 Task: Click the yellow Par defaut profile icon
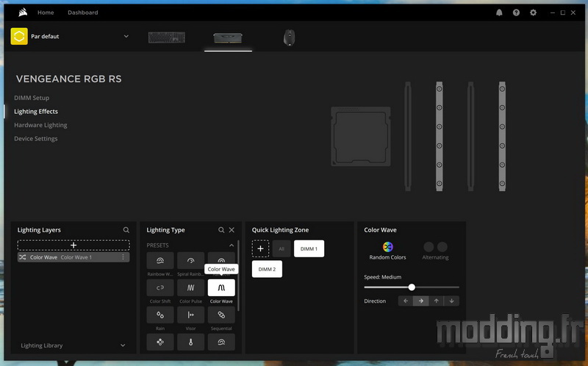pyautogui.click(x=19, y=36)
